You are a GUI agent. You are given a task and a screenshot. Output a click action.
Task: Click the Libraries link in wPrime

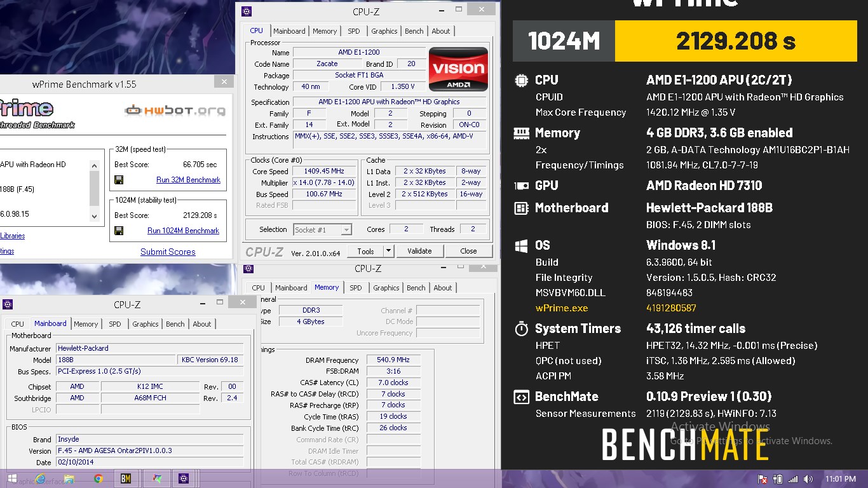pyautogui.click(x=13, y=236)
